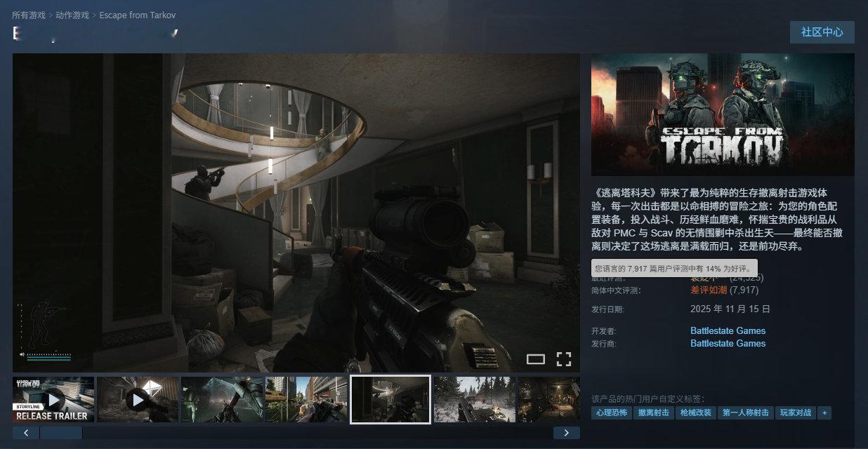This screenshot has width=868, height=449.
Task: Play the second video thumbnail
Action: [x=138, y=399]
